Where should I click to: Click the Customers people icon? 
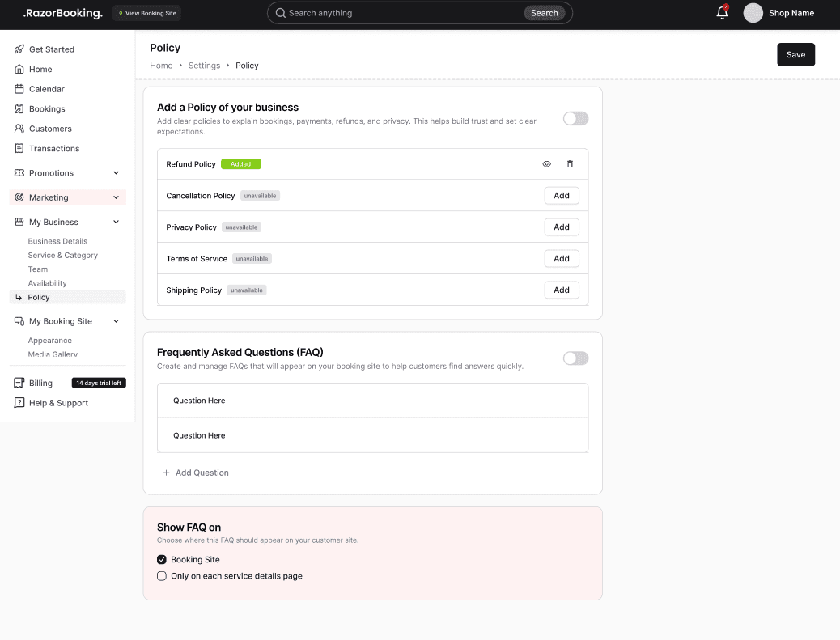[x=19, y=129]
